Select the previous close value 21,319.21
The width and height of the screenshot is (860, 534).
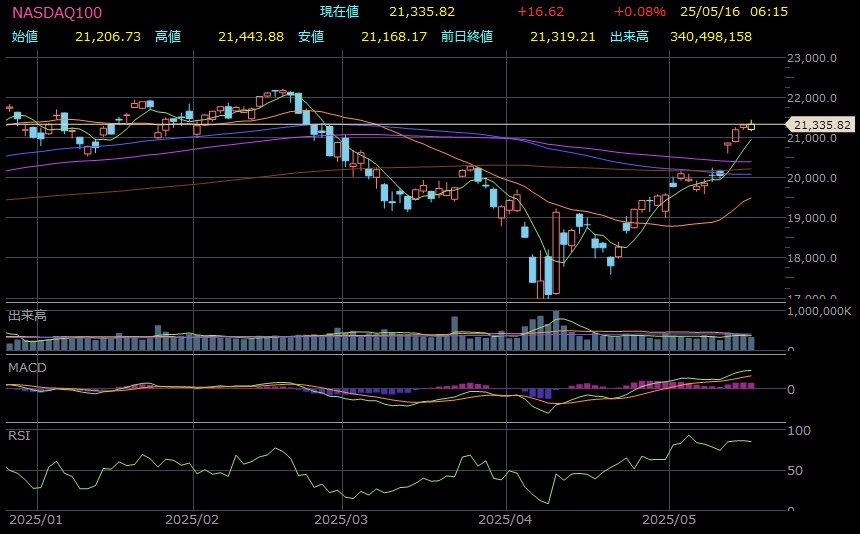pyautogui.click(x=563, y=37)
